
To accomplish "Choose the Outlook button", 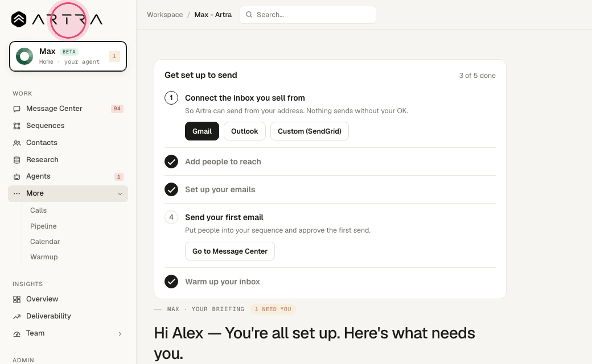I will click(x=245, y=131).
